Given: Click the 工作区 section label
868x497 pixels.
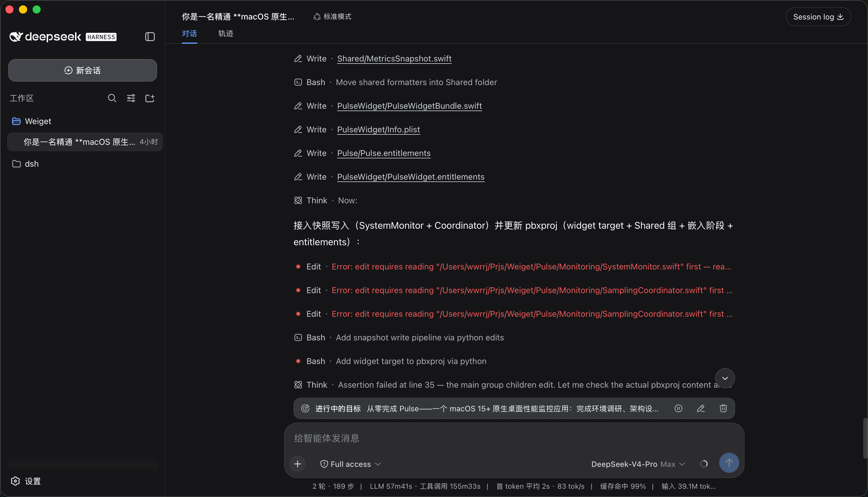Looking at the screenshot, I should pyautogui.click(x=22, y=98).
